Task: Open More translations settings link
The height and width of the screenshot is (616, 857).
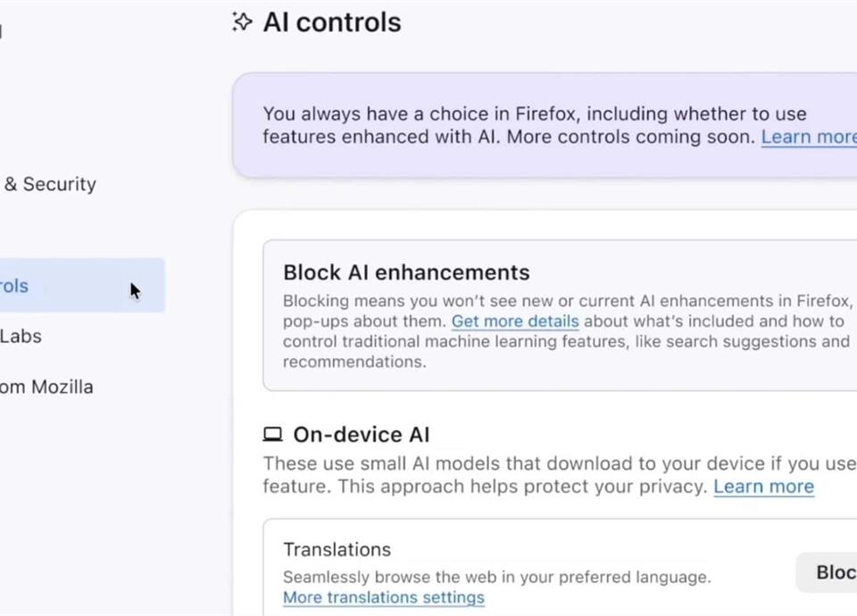Action: coord(384,598)
